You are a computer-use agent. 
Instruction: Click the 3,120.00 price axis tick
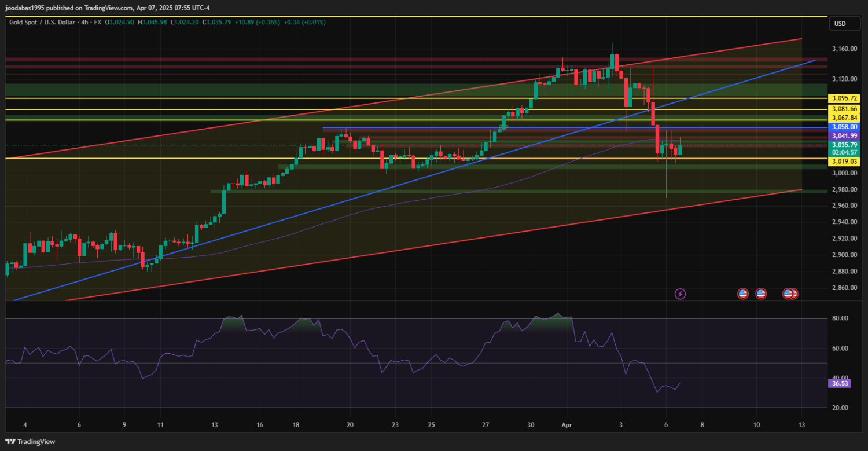[x=844, y=79]
